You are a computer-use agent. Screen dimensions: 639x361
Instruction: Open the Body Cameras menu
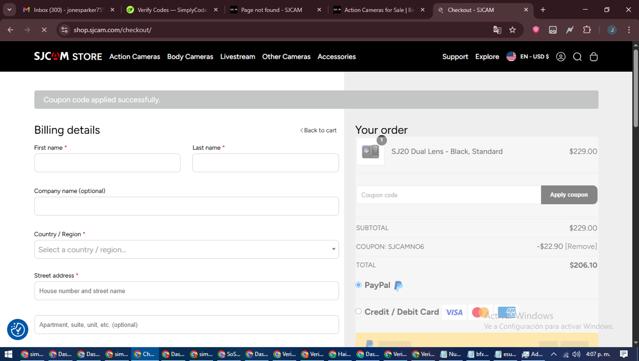190,57
